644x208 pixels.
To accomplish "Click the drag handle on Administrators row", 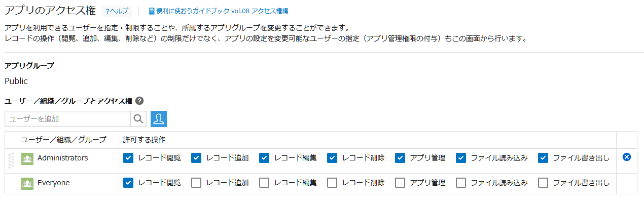I will tap(11, 158).
